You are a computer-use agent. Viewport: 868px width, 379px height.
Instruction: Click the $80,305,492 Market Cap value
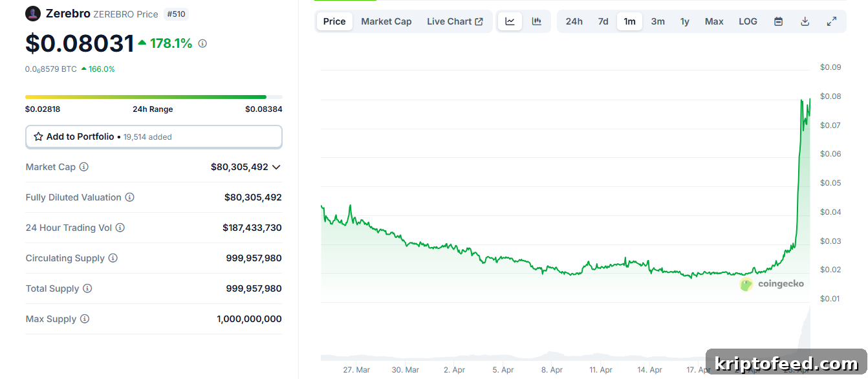click(x=239, y=167)
